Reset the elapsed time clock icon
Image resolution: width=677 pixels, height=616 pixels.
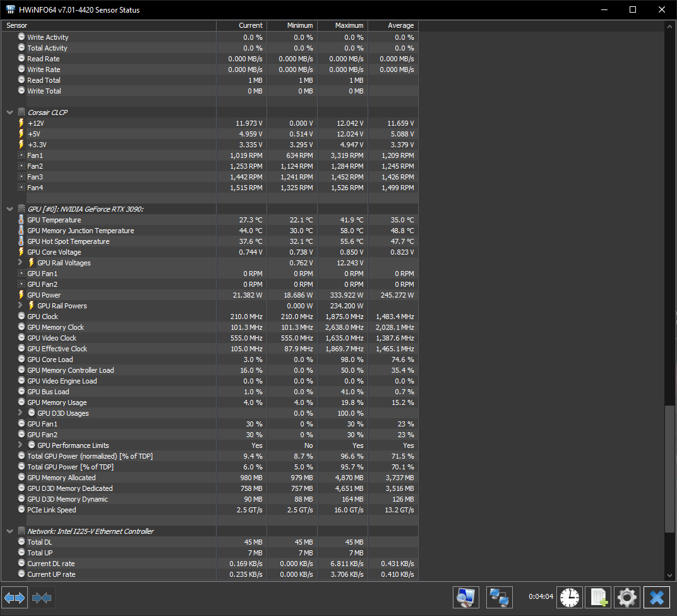pyautogui.click(x=570, y=598)
